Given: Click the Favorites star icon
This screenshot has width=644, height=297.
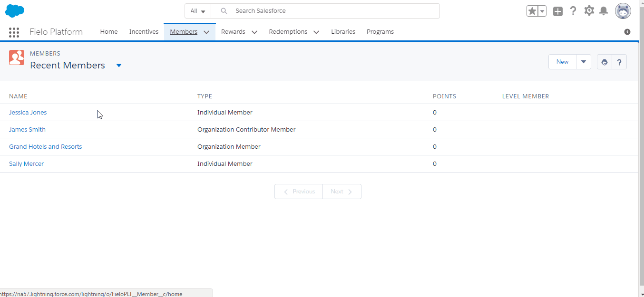Looking at the screenshot, I should pyautogui.click(x=532, y=11).
